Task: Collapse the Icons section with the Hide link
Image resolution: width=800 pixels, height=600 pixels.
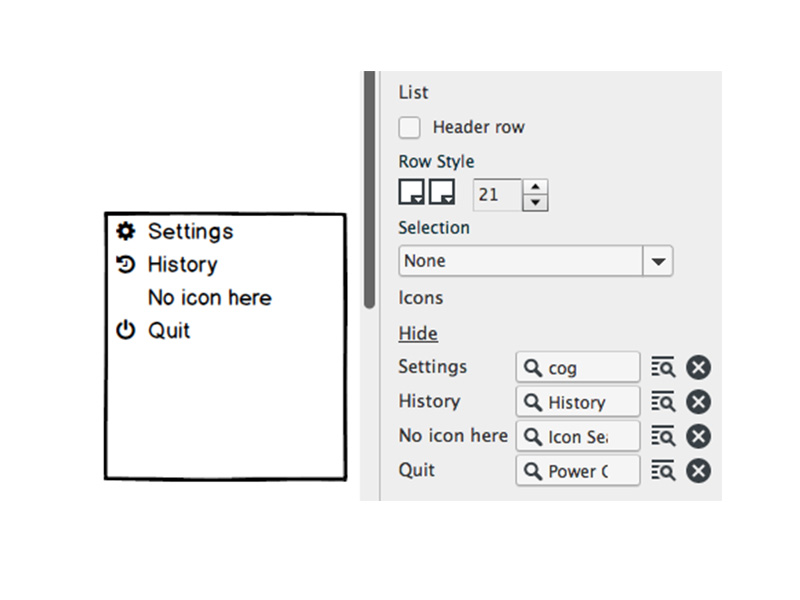Action: [418, 333]
